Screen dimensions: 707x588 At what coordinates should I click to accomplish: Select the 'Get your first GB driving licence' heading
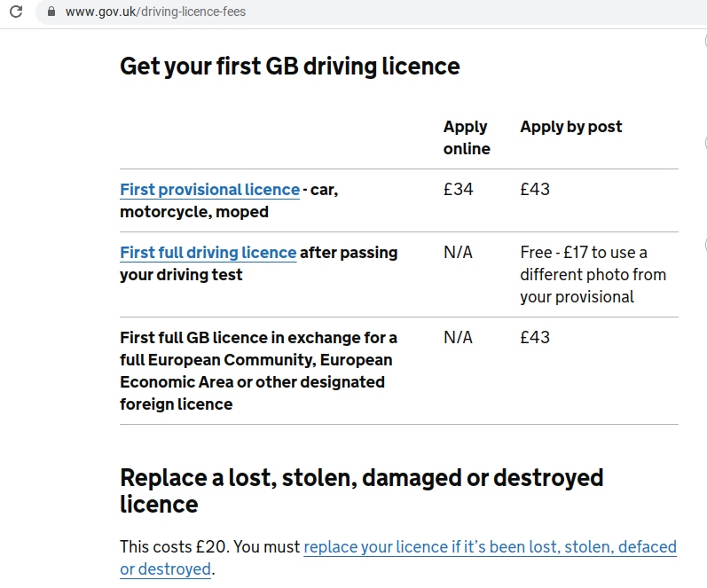tap(290, 67)
